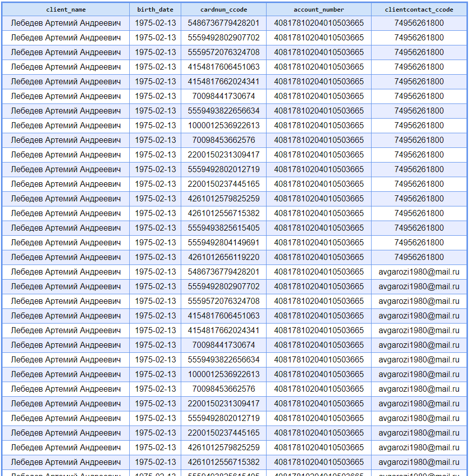Image resolution: width=469 pixels, height=476 pixels.
Task: Select email avgarozi1980@mail.ru beside card 5486736779428201
Action: 419,272
